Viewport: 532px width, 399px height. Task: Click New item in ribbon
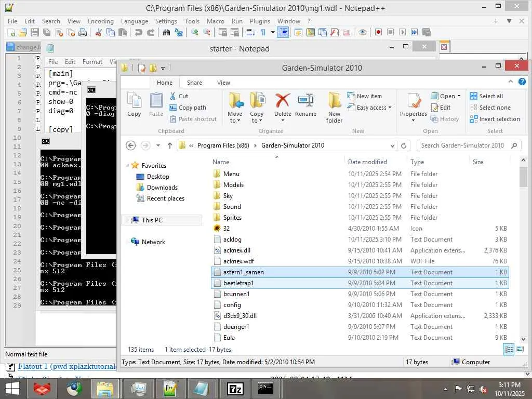(x=364, y=96)
